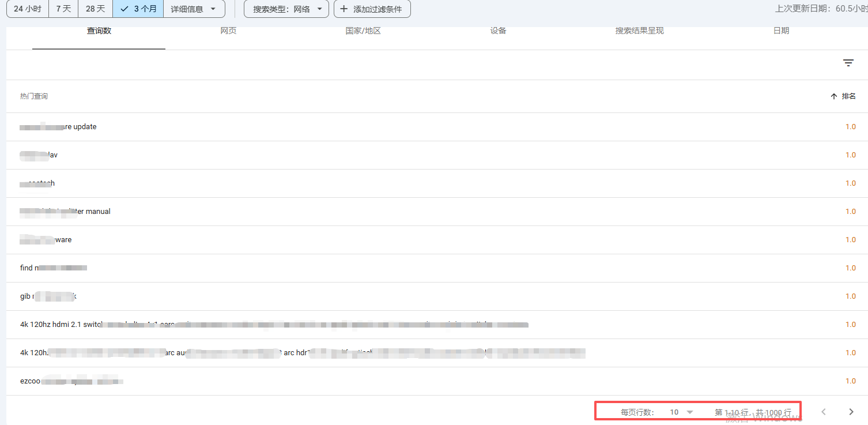Switch to the 查询数 tab
The image size is (868, 425).
tap(99, 31)
